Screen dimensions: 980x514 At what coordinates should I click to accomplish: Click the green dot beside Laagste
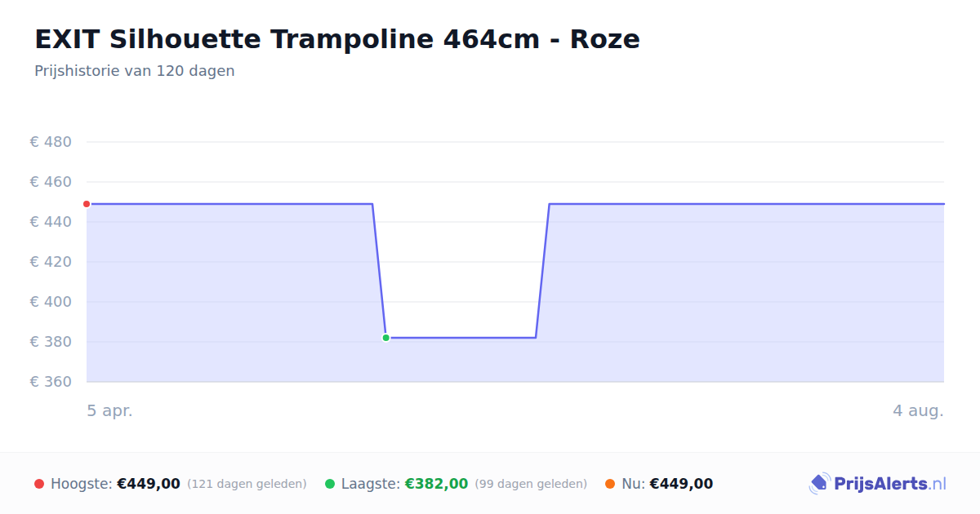[x=330, y=484]
